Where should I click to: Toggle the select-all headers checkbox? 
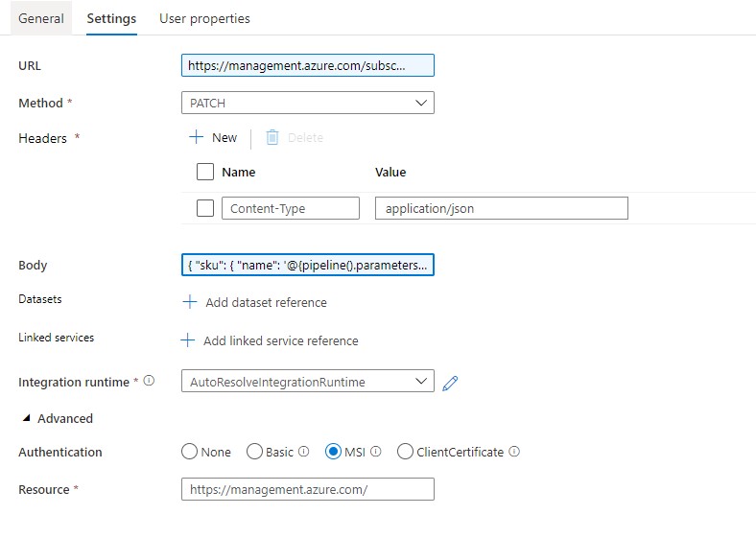click(x=205, y=173)
